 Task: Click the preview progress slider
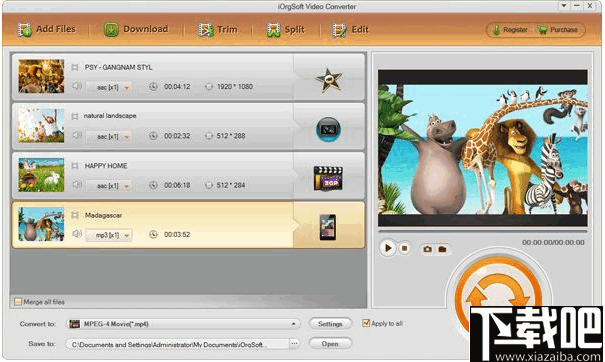(x=483, y=231)
